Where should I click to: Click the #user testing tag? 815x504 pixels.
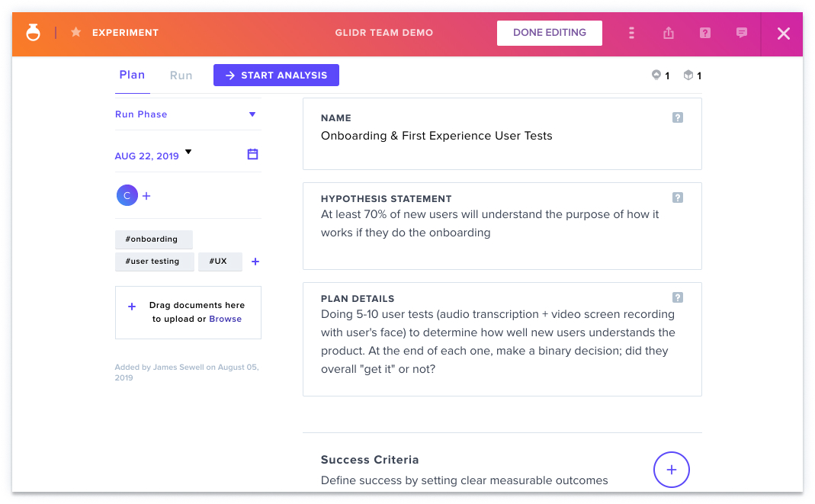click(x=154, y=262)
